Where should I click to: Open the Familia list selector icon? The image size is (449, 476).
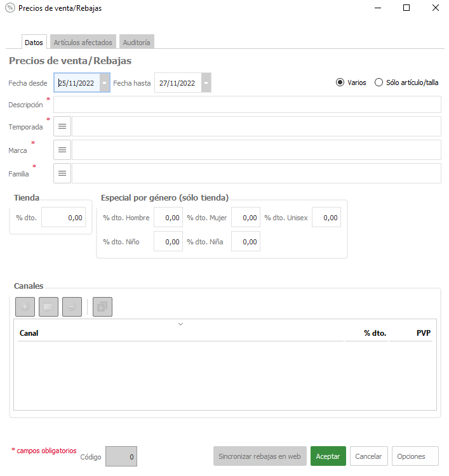62,173
